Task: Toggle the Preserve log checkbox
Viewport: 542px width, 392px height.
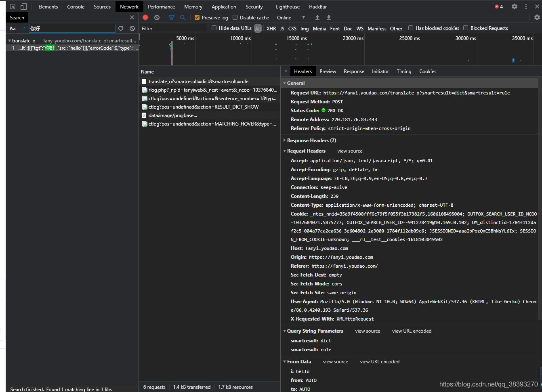Action: (197, 17)
